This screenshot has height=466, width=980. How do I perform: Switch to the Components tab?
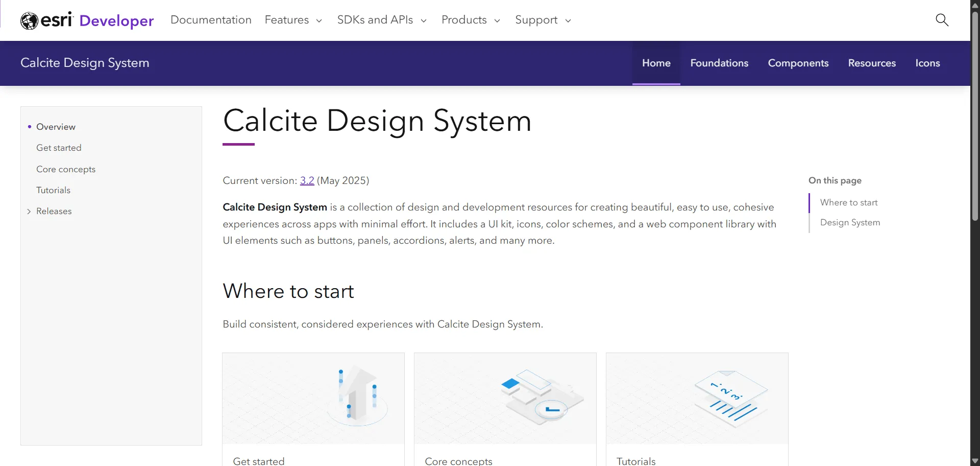coord(798,63)
